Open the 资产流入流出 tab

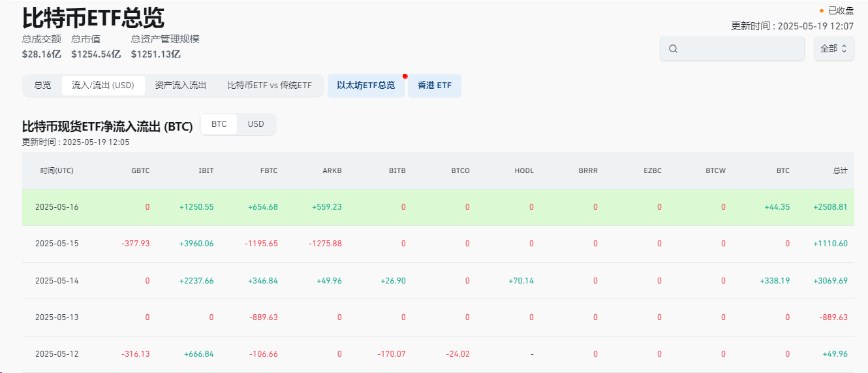181,86
